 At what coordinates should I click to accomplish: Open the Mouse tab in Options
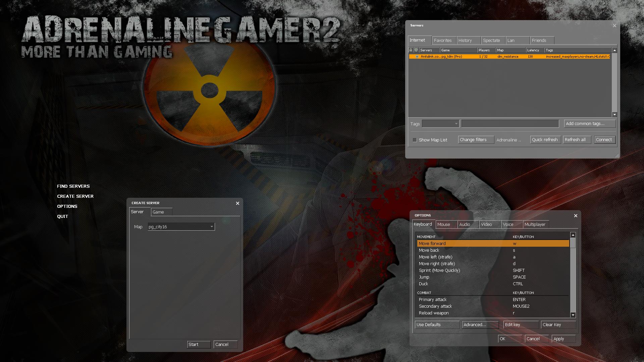click(446, 225)
